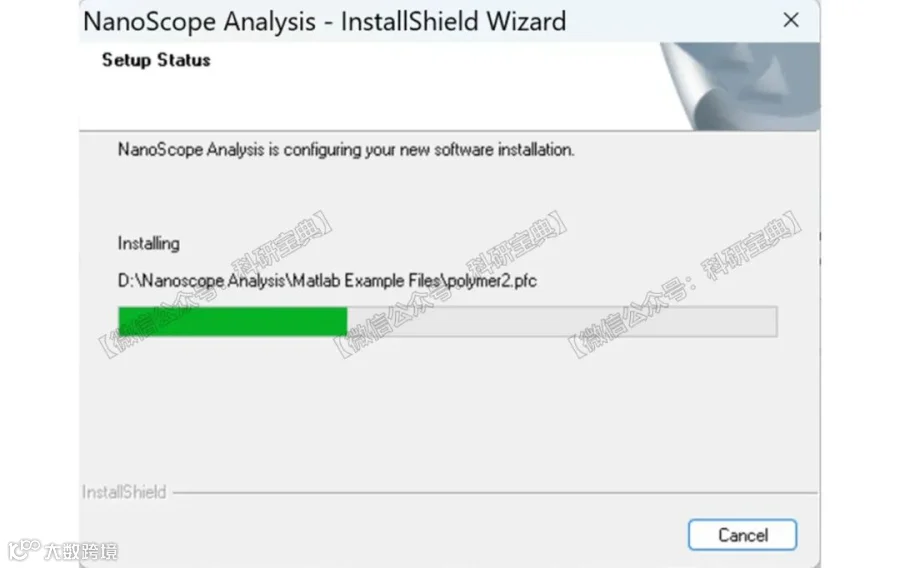Click the InstallShield Wizard part of the title
The image size is (900, 568).
pos(453,22)
